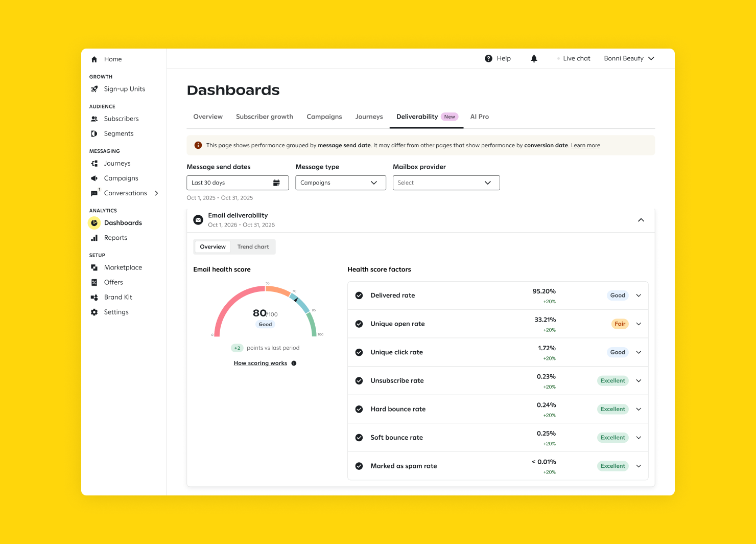Click the Message send dates field
This screenshot has width=756, height=544.
click(238, 183)
